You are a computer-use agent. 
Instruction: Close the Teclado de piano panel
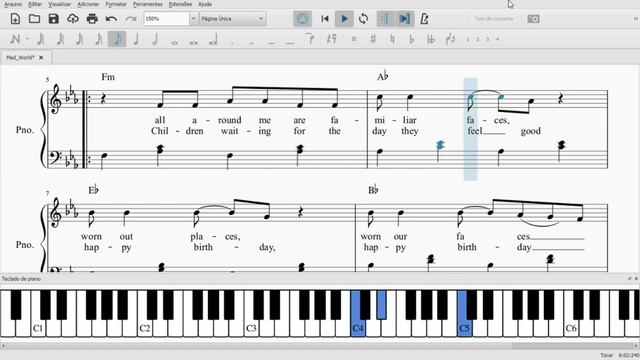pos(636,278)
